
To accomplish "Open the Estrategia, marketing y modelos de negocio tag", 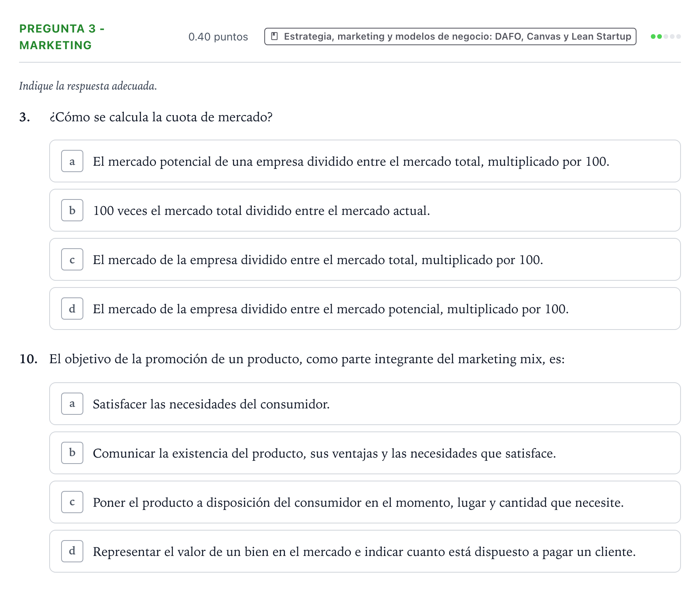I will pos(450,36).
